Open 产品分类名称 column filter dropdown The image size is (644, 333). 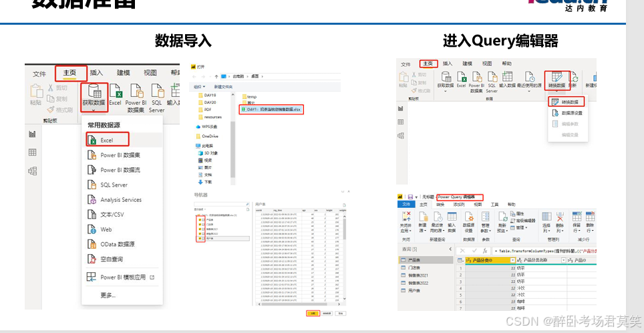(563, 260)
